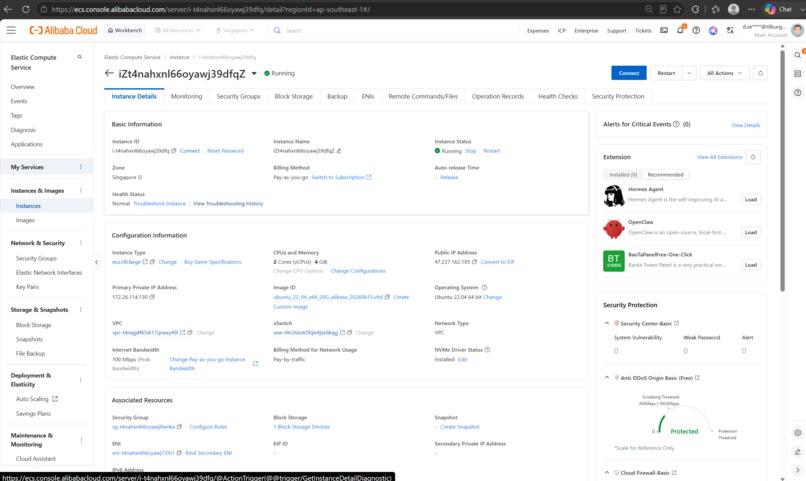Load the OpenClaw extension
This screenshot has height=481, width=806.
(750, 232)
